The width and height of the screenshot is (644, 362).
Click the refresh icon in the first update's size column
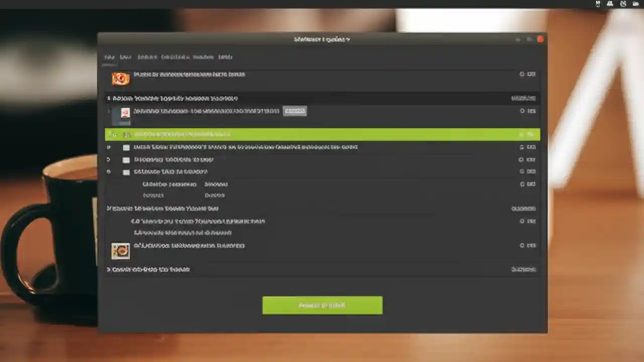(x=522, y=74)
